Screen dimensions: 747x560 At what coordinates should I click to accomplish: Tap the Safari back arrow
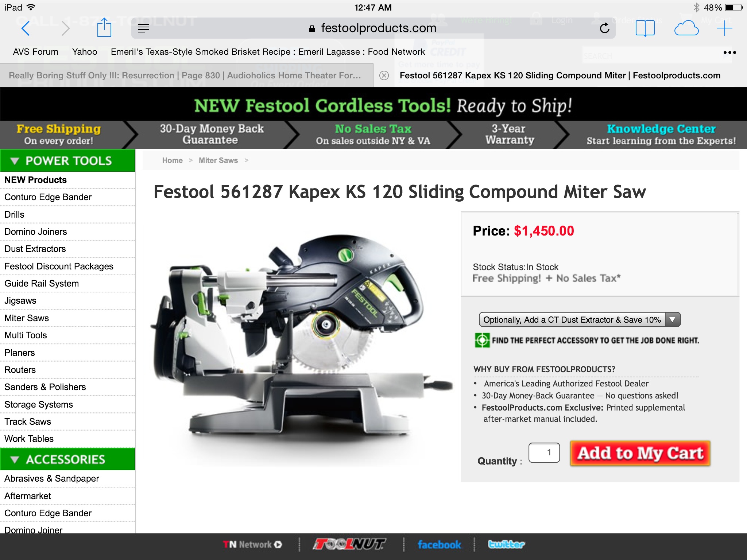(x=25, y=28)
